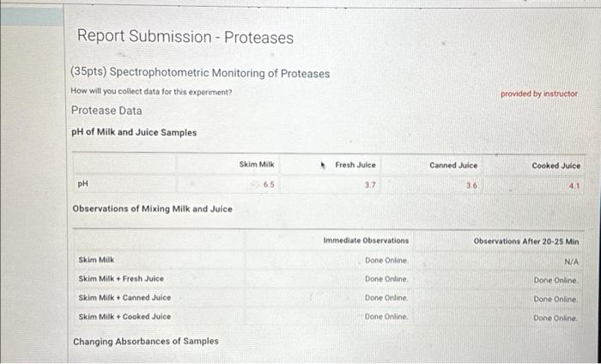
Task: Select Skim Milk + Fresh Juice immediate observation
Action: point(386,279)
